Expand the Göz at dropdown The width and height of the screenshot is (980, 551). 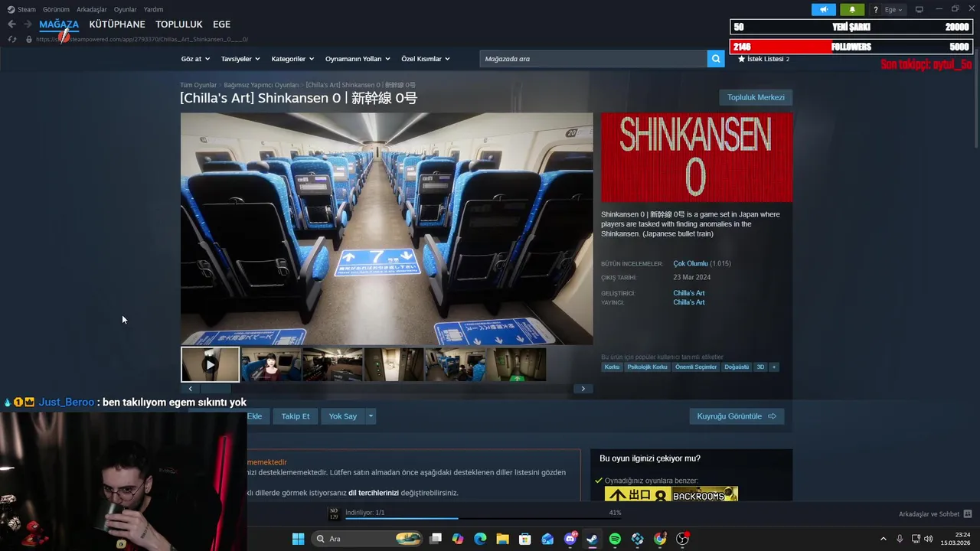pyautogui.click(x=197, y=59)
